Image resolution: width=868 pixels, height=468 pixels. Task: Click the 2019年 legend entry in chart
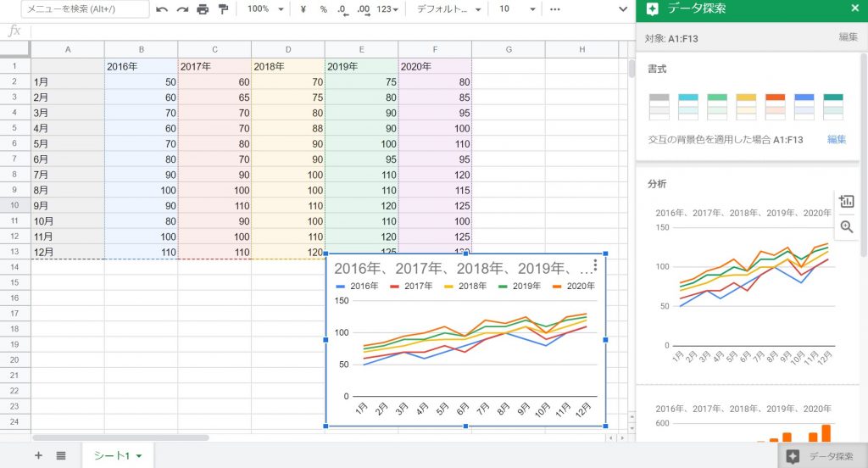point(520,287)
